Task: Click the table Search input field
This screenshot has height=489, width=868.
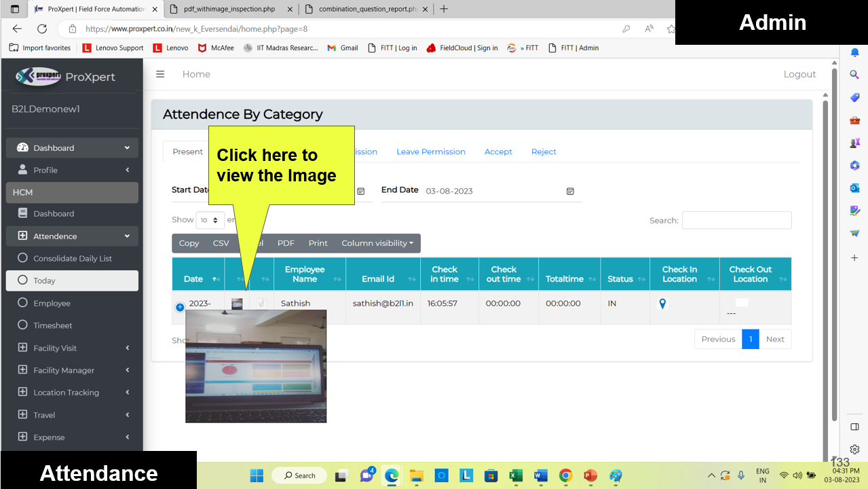Action: pos(736,220)
